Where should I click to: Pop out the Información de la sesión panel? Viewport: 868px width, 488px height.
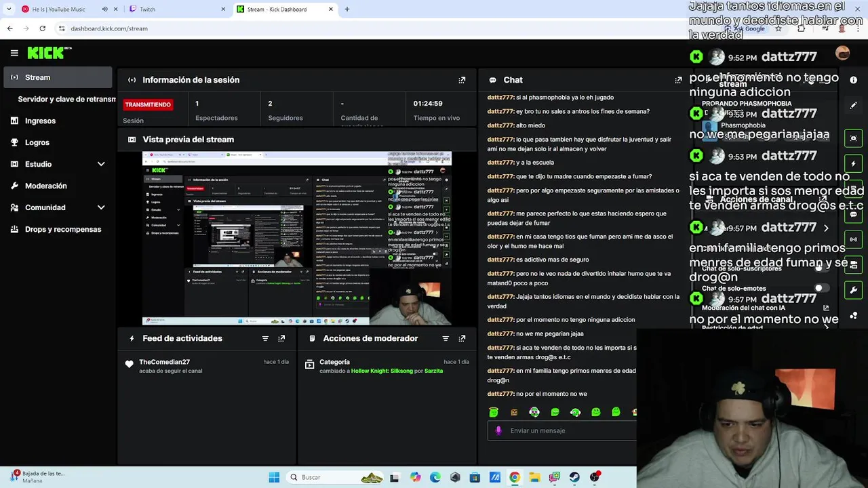coord(462,80)
